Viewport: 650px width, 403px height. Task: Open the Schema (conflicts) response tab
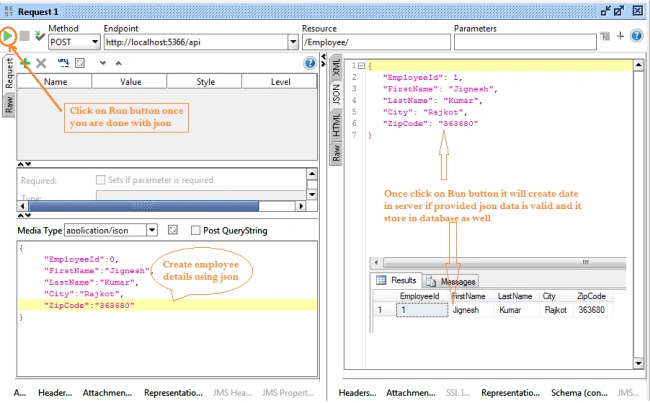(579, 393)
